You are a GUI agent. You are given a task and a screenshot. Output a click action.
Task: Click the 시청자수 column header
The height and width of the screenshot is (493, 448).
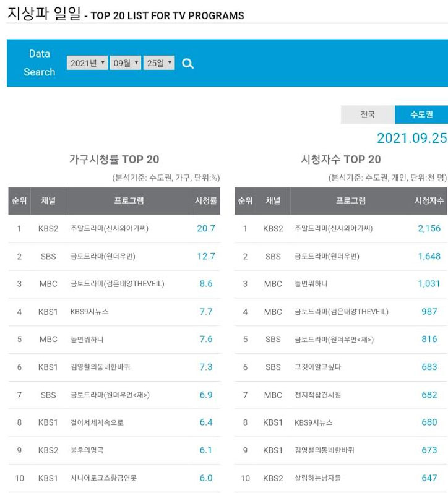(429, 200)
